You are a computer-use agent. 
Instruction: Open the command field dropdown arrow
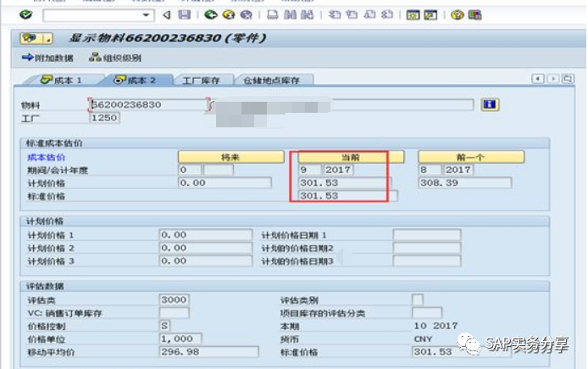tap(147, 15)
